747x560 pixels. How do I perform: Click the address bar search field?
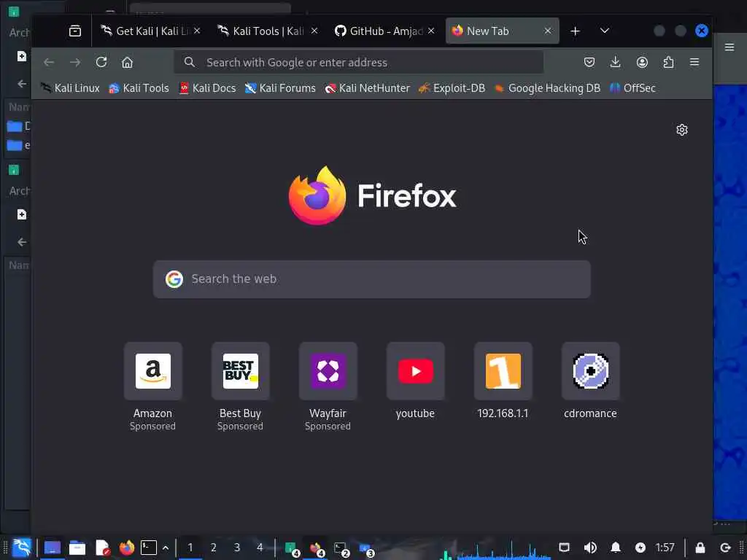point(359,63)
